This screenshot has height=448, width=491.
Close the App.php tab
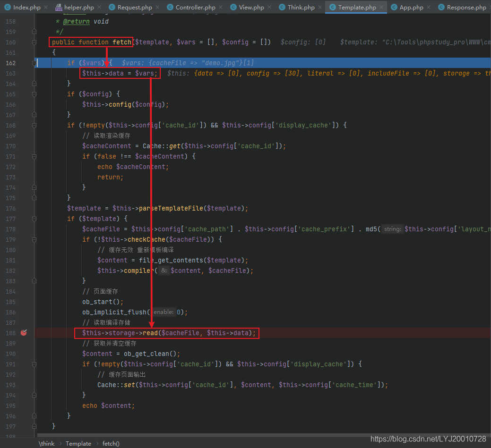coord(429,7)
